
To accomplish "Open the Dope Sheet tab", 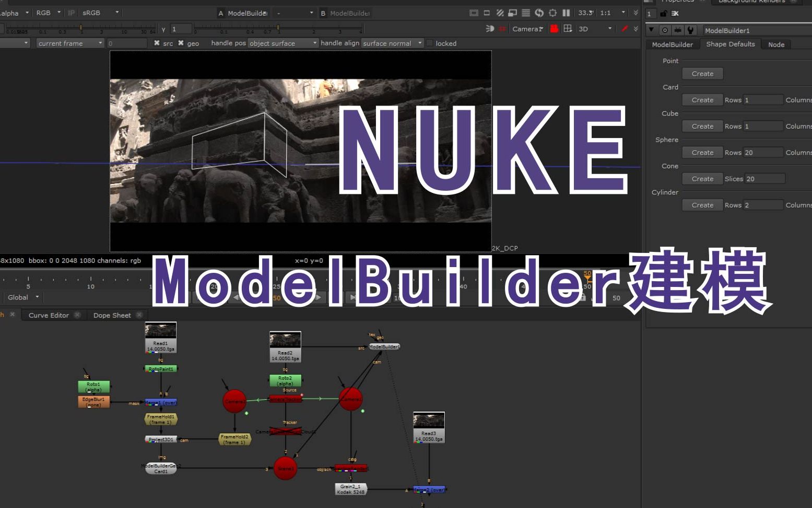I will coord(112,315).
